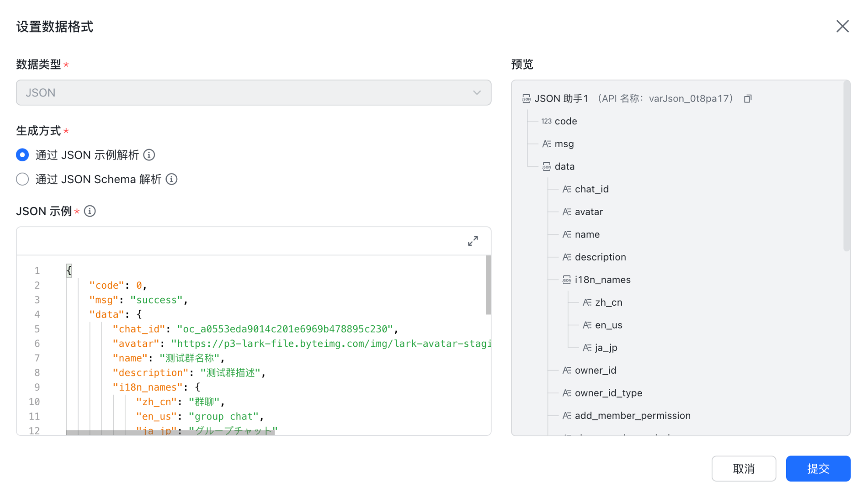Open the info tooltip beside 通过 JSON Schema 解析
This screenshot has width=868, height=498.
click(172, 179)
